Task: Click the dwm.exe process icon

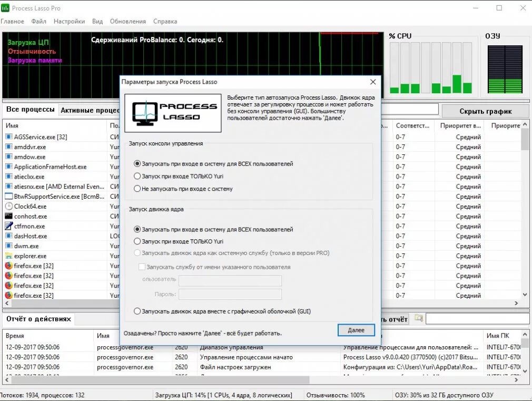Action: (x=8, y=246)
